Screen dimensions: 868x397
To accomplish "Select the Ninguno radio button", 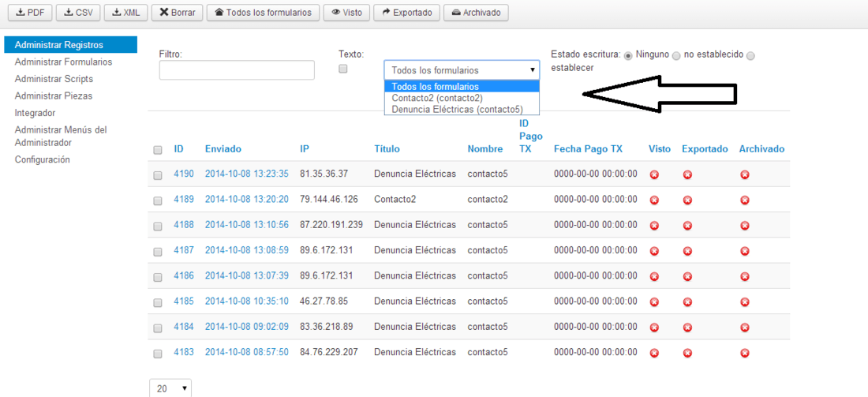I will [628, 55].
